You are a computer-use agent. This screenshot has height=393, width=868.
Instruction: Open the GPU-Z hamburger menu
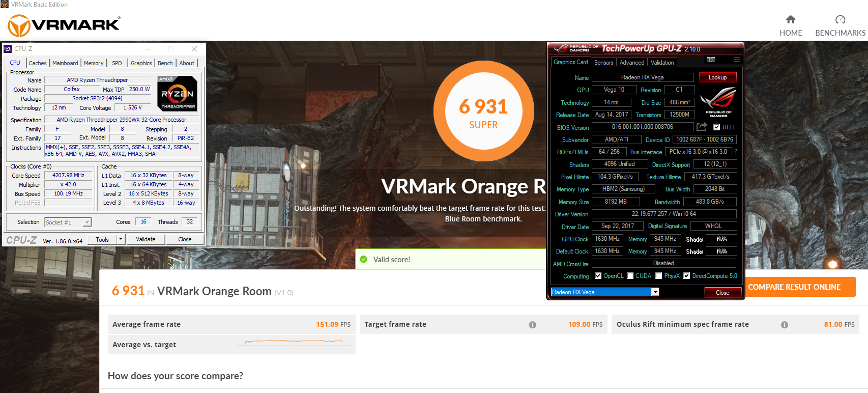pyautogui.click(x=736, y=60)
